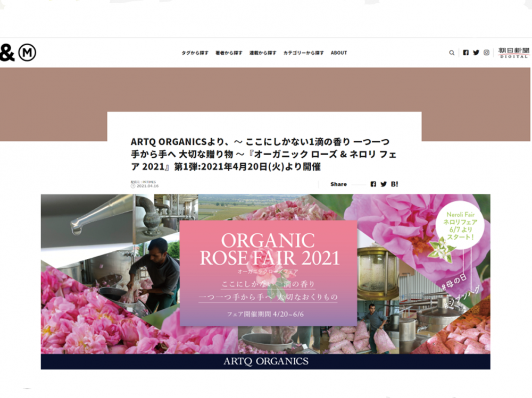Screen dimensions: 532x398
Task: Open Instagram icon in the header
Action: [487, 53]
